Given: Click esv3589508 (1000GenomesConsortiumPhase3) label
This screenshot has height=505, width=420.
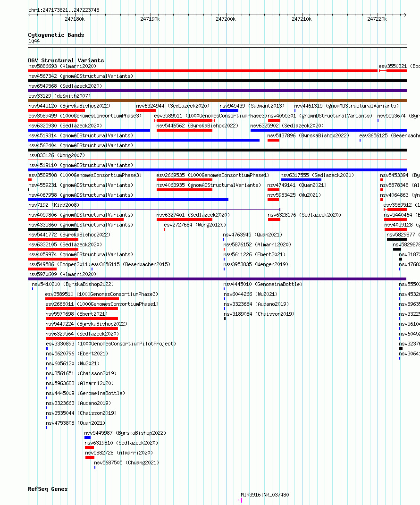Looking at the screenshot, I should (85, 175).
